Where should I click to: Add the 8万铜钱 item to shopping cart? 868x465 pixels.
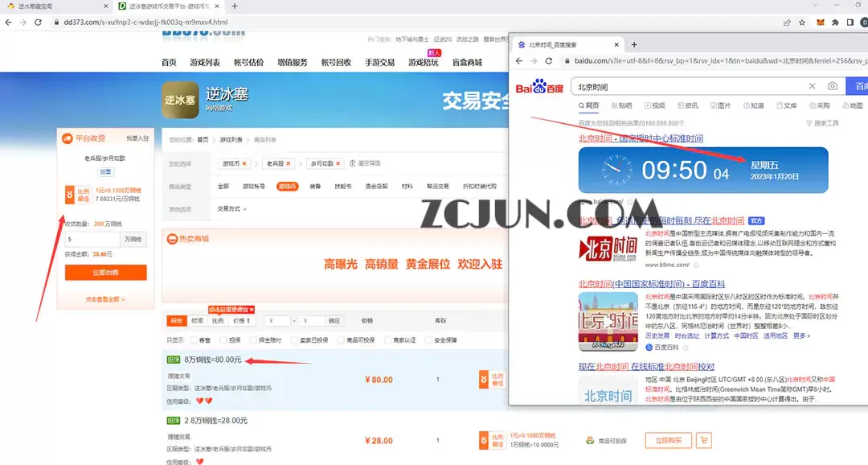(x=704, y=380)
